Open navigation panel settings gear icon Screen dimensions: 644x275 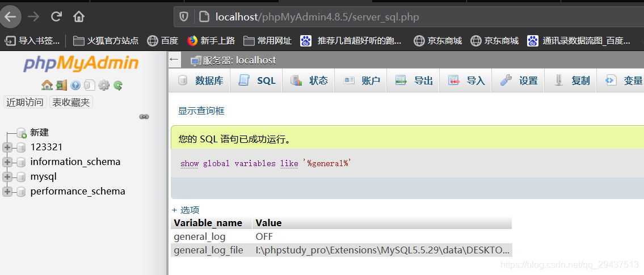pyautogui.click(x=103, y=85)
